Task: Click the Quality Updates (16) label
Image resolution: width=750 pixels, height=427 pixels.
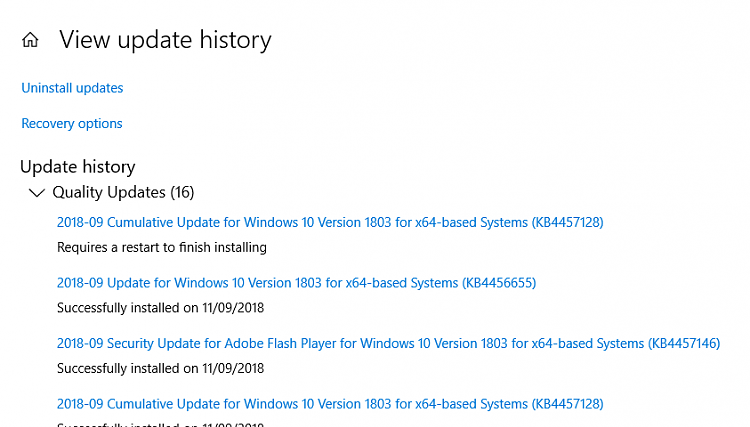Action: [x=123, y=192]
